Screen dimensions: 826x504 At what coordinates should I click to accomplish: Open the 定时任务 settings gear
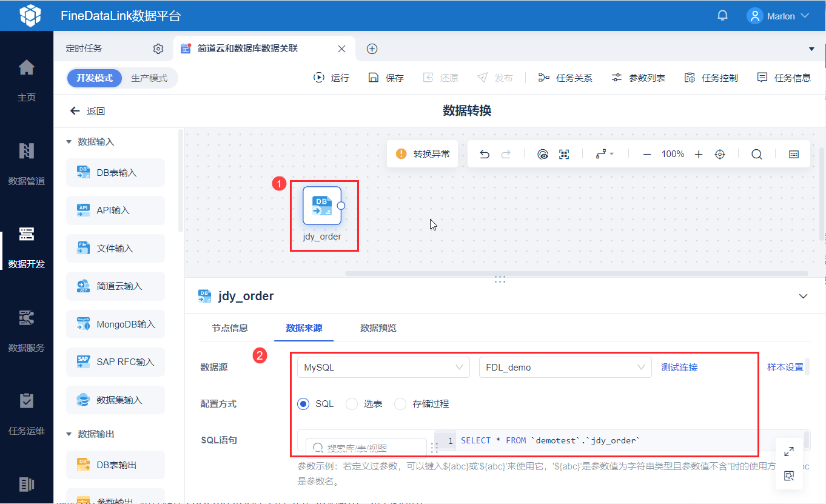click(x=158, y=49)
